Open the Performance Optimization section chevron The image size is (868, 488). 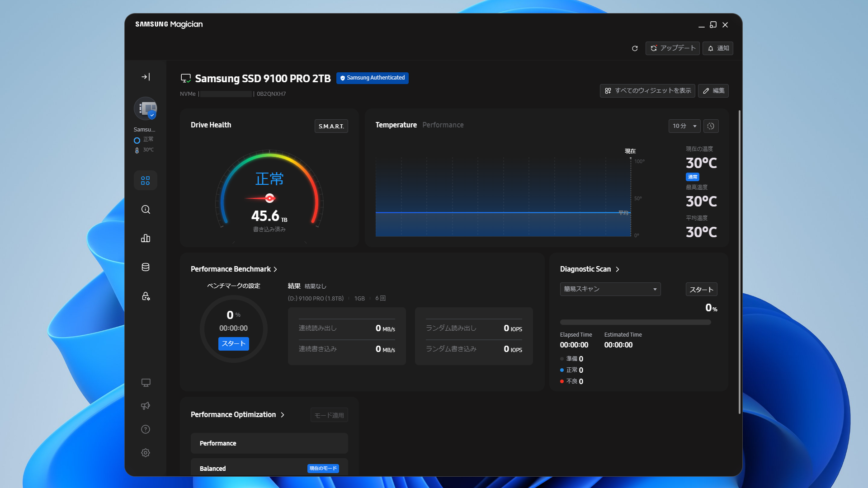click(x=283, y=415)
